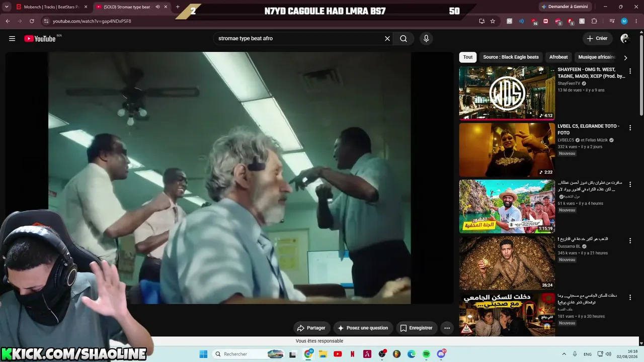The height and width of the screenshot is (362, 644).
Task: Open FL Studio from the taskbar
Action: tap(396, 354)
